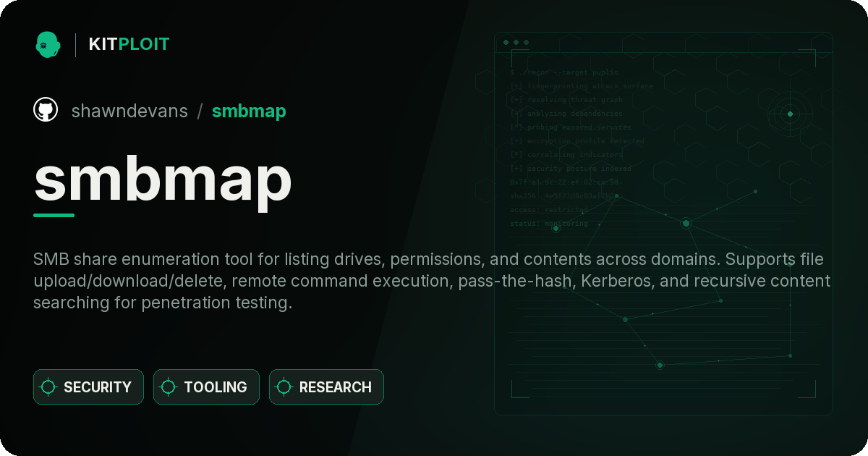Select the SECURITY tag badge
Screen dimensions: 868x456
(88, 387)
